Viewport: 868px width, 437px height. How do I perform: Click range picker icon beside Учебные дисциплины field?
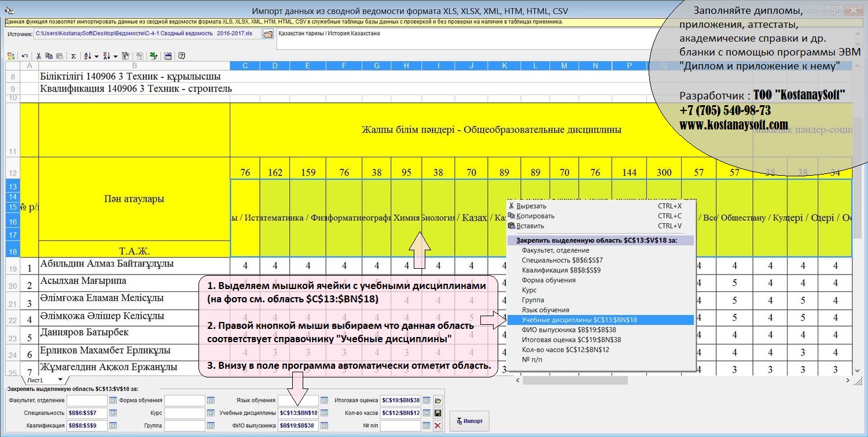pyautogui.click(x=324, y=413)
